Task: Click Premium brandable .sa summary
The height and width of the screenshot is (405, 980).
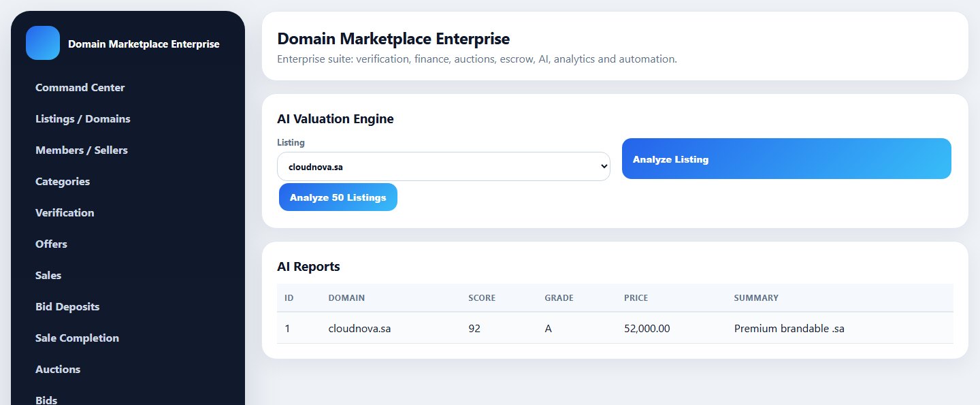Action: pyautogui.click(x=789, y=329)
